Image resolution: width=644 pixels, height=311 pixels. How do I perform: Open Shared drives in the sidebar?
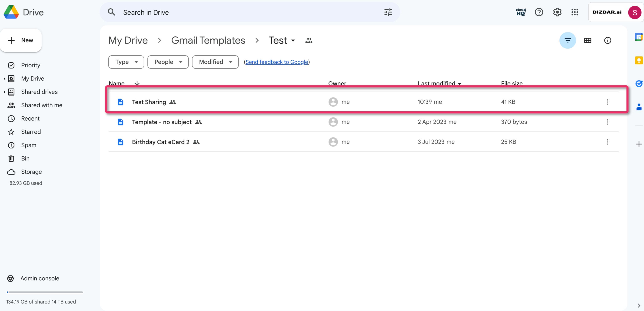tap(39, 92)
